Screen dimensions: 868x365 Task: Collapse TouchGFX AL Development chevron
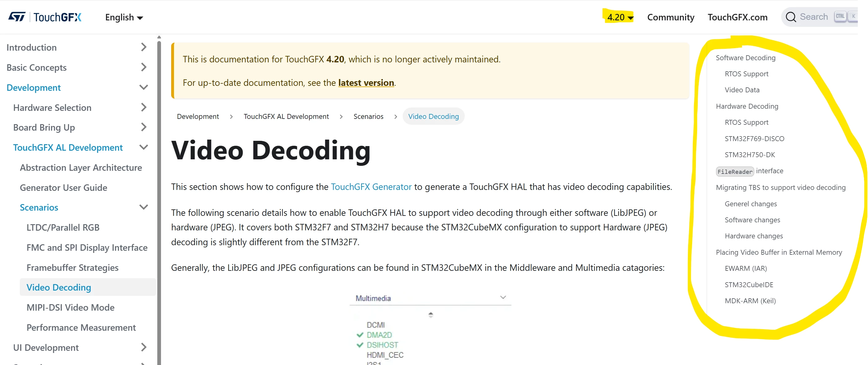144,148
